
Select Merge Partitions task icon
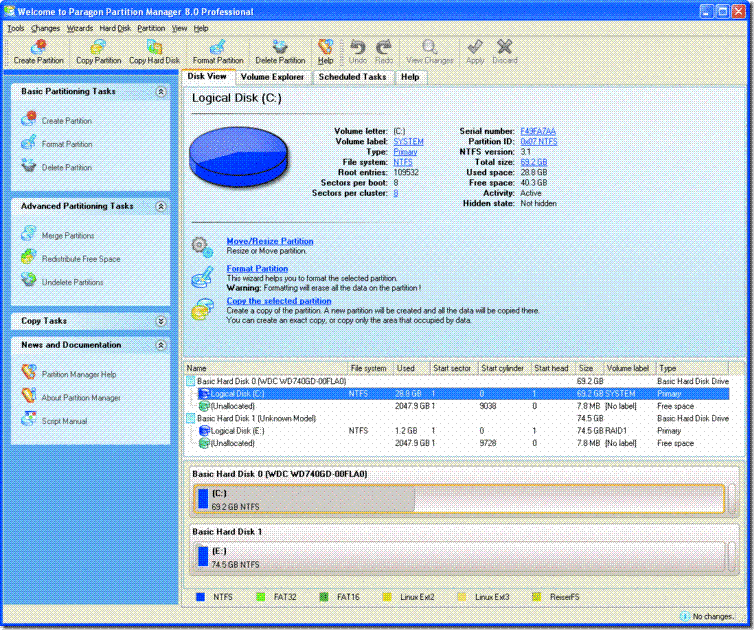(x=28, y=234)
